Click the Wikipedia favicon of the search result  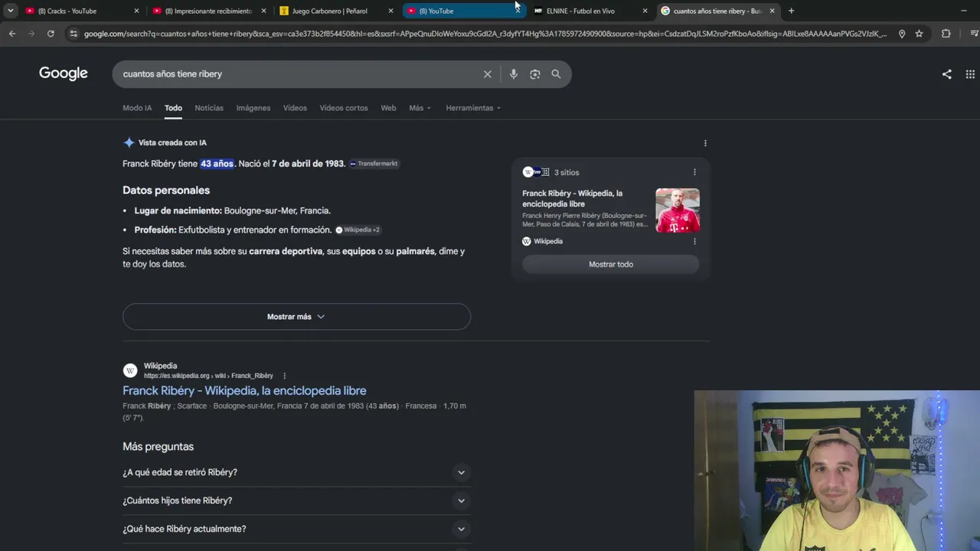(130, 370)
